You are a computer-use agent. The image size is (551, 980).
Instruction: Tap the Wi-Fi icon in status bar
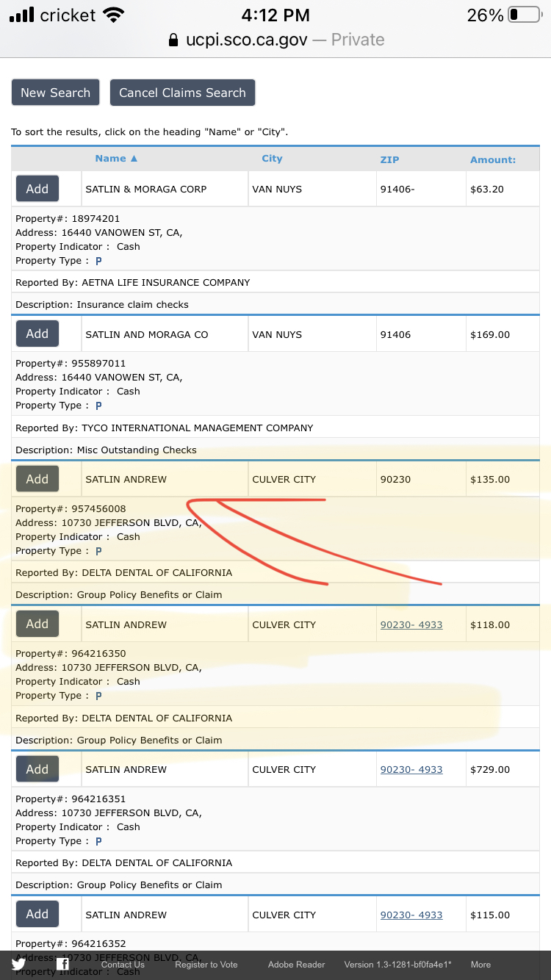pyautogui.click(x=114, y=15)
